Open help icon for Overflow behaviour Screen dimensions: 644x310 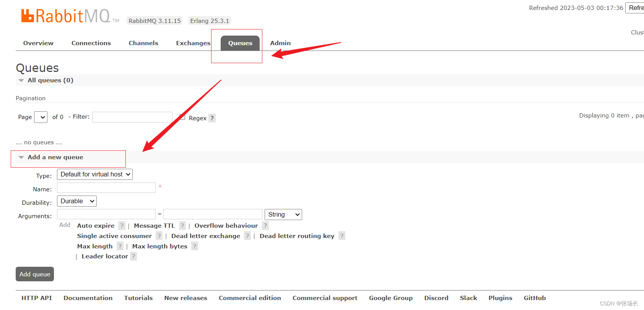pyautogui.click(x=265, y=226)
